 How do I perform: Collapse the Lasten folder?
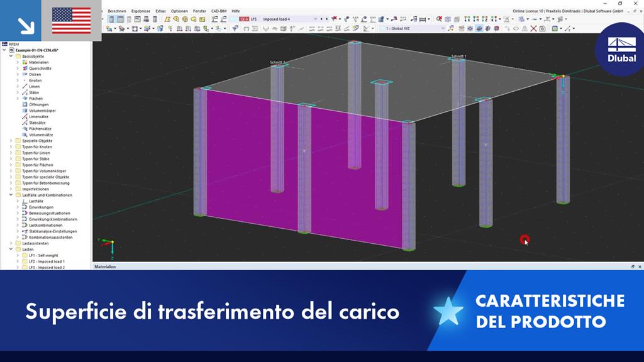pyautogui.click(x=11, y=249)
